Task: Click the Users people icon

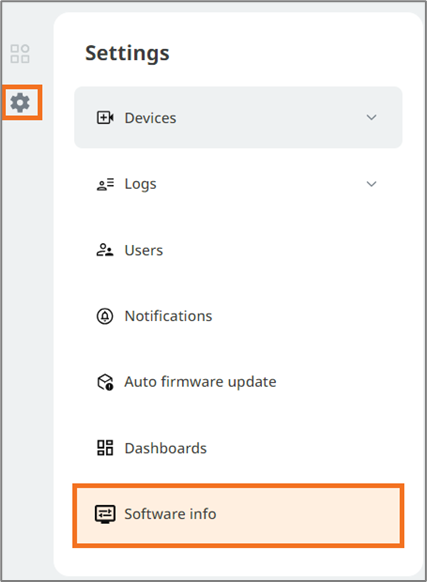Action: tap(105, 250)
